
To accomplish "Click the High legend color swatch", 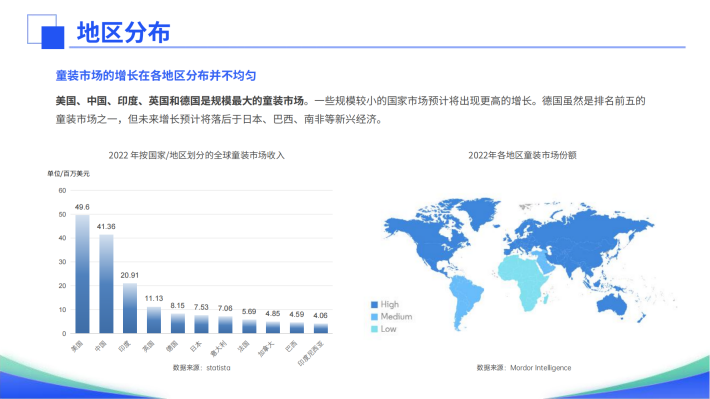I will (x=374, y=305).
